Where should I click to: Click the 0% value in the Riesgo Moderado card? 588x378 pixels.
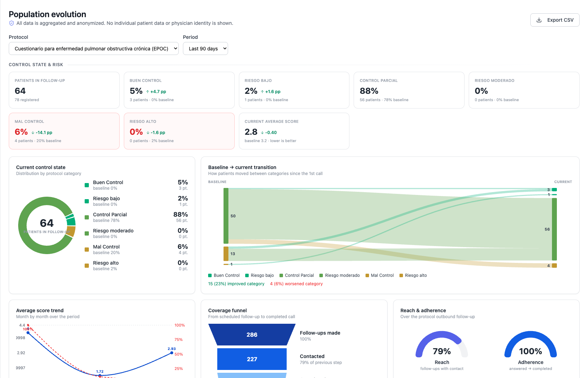[x=481, y=91]
